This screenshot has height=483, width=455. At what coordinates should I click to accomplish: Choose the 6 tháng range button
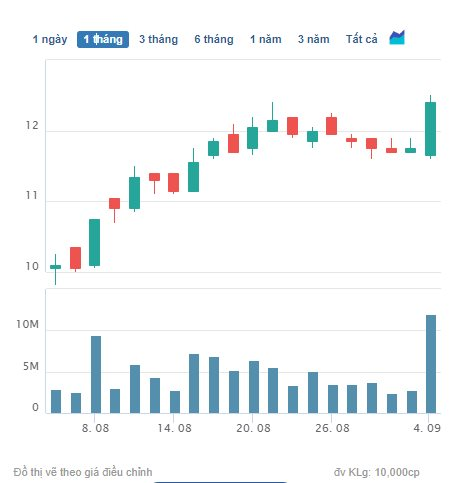click(x=214, y=39)
